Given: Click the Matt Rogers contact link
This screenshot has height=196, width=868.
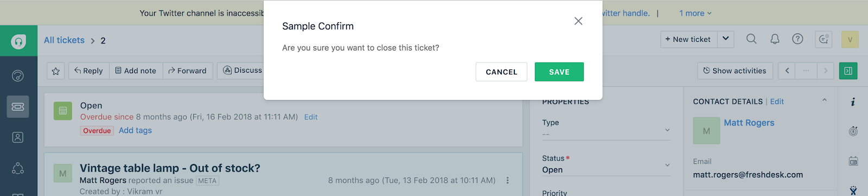Looking at the screenshot, I should [x=749, y=123].
